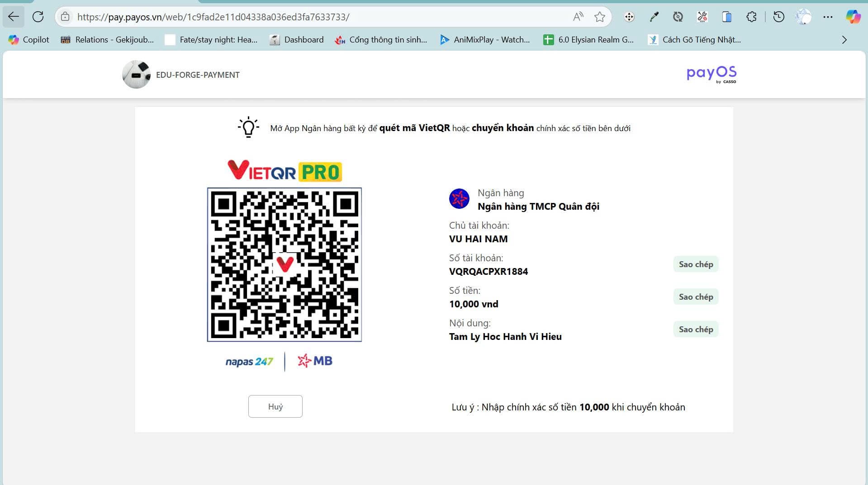Open browser History clock icon
Screen dimensions: 868x485
[778, 17]
